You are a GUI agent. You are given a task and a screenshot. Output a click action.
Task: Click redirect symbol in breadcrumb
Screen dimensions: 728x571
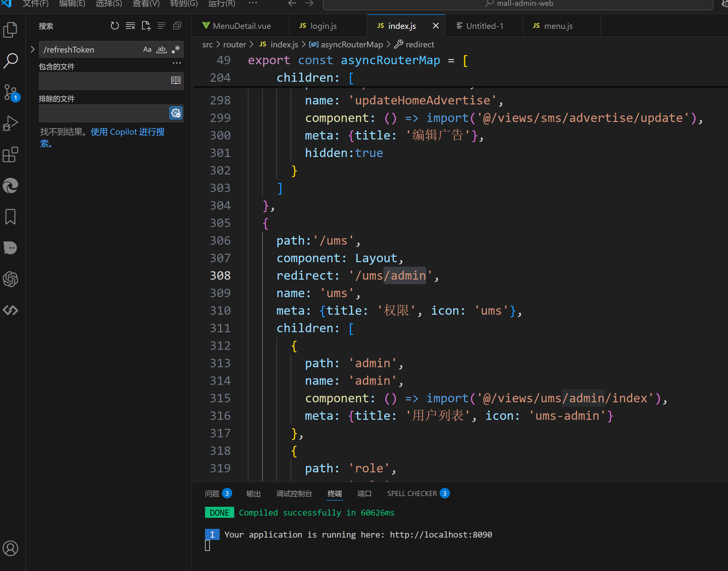[x=419, y=44]
